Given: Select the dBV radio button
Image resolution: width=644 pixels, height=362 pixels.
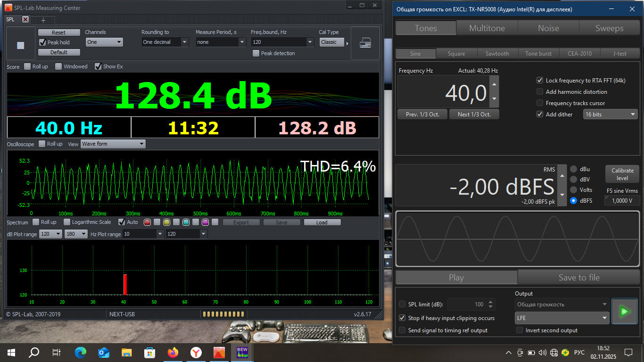Looking at the screenshot, I should click(573, 179).
